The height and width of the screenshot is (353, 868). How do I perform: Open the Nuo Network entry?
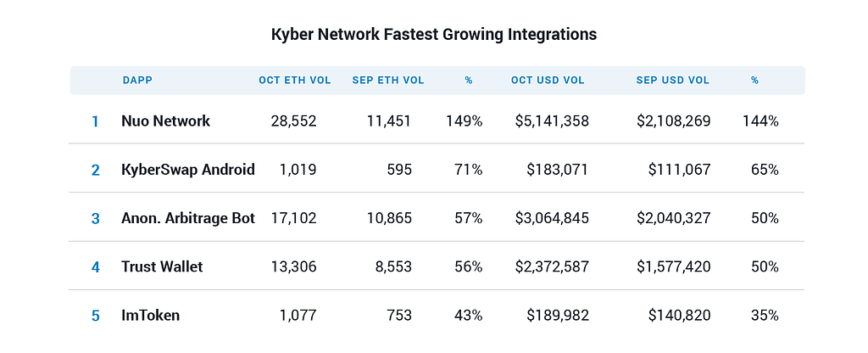[x=165, y=120]
